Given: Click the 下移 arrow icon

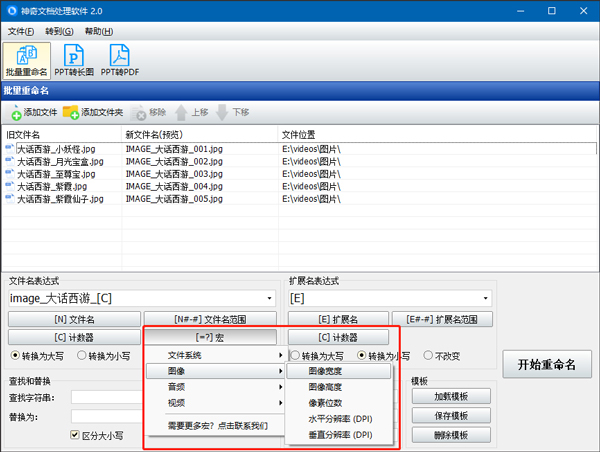Looking at the screenshot, I should point(222,113).
